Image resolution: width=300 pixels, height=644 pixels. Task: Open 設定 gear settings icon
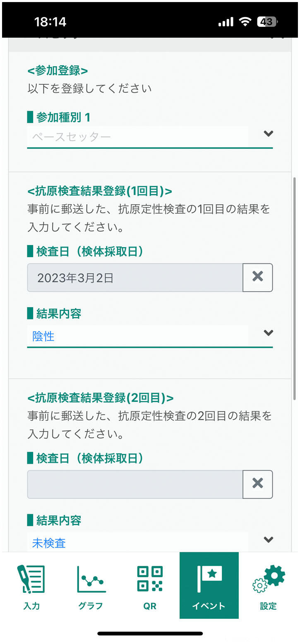point(269,579)
